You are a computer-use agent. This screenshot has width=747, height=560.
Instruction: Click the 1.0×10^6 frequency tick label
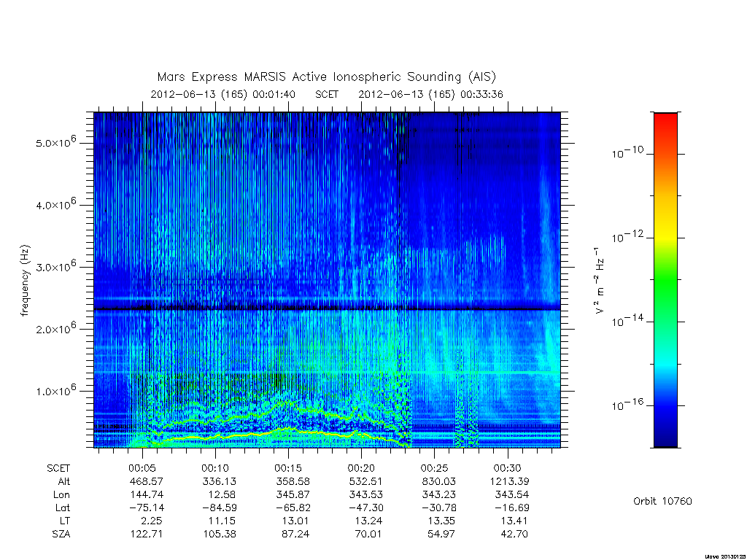point(55,390)
